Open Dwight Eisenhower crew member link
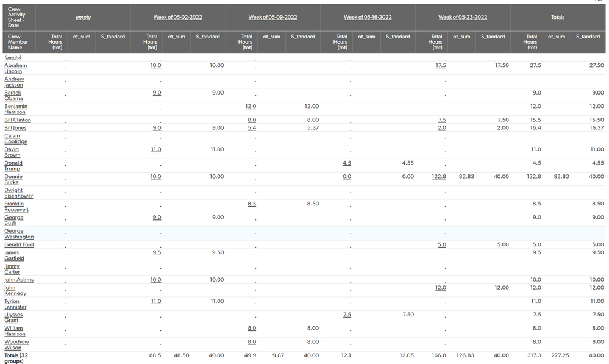This screenshot has height=364, width=609. [x=19, y=193]
